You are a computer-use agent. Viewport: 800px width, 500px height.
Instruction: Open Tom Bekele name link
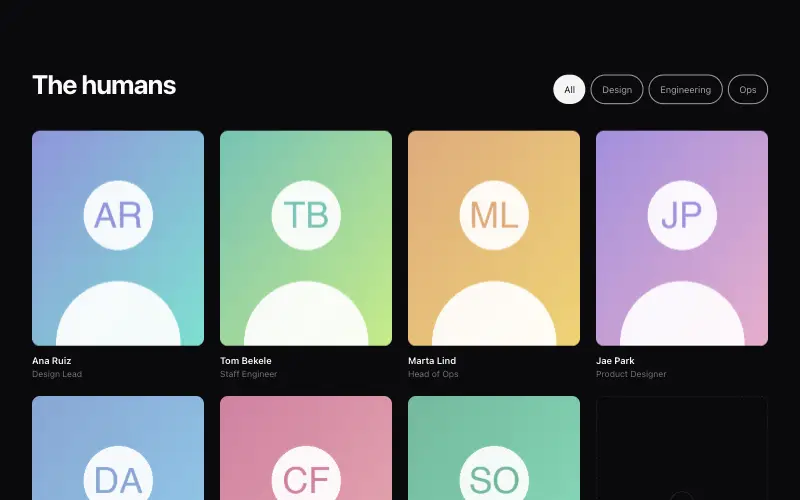pos(245,361)
